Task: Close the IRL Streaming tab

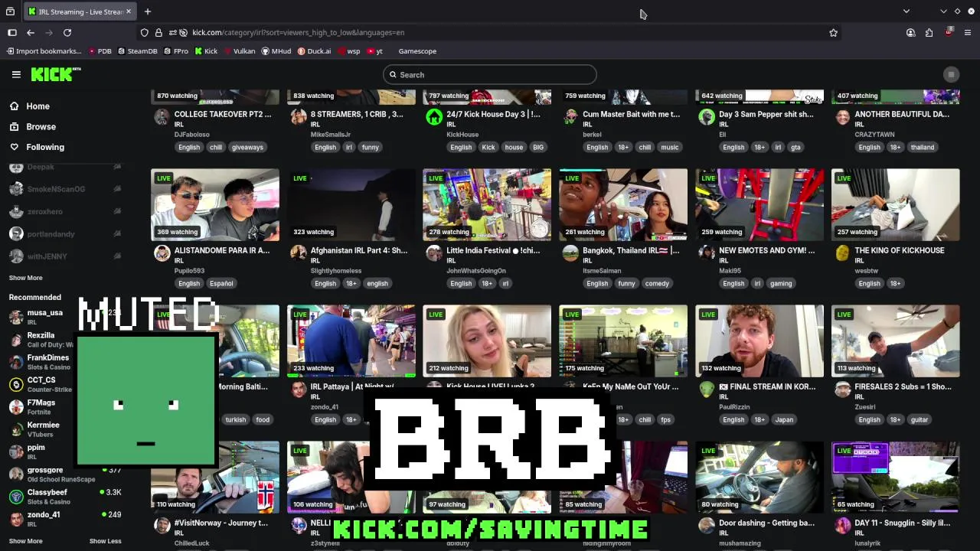Action: 129,11
